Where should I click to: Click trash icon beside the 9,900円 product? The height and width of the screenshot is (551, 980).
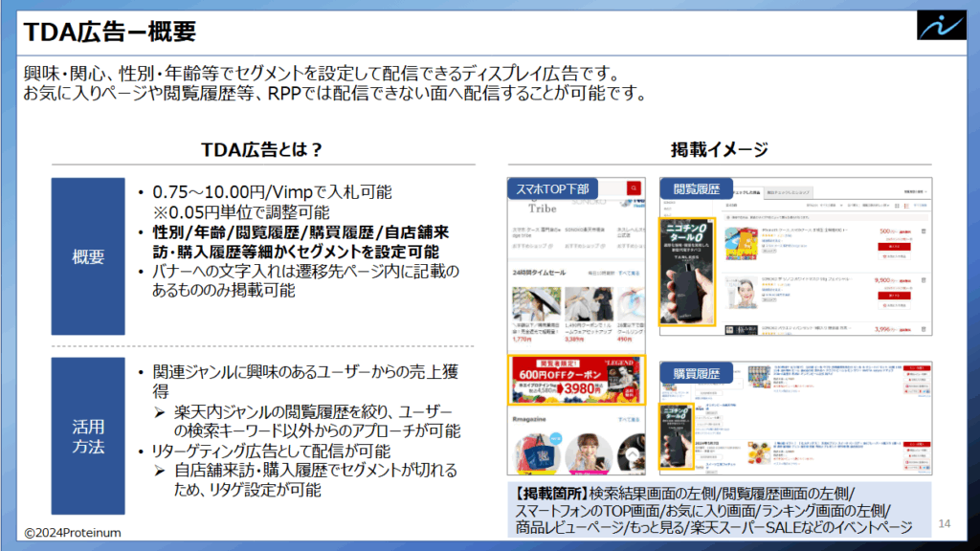tap(923, 280)
